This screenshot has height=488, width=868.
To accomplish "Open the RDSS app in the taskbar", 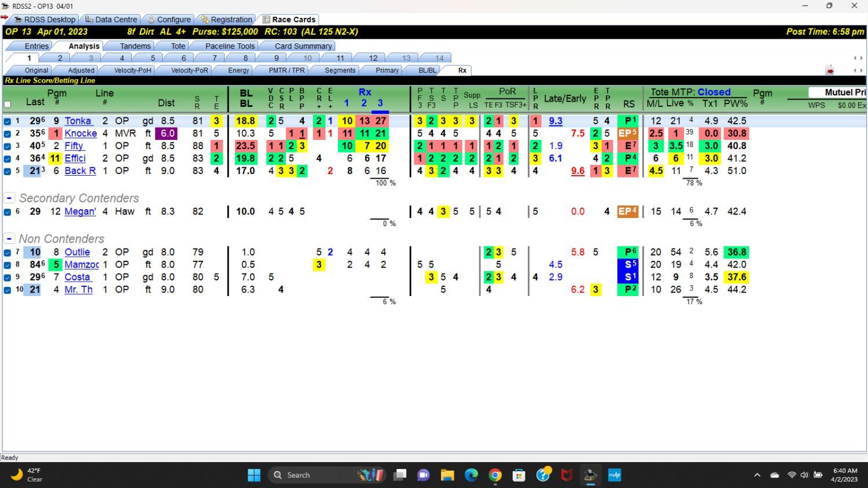I will pos(590,475).
